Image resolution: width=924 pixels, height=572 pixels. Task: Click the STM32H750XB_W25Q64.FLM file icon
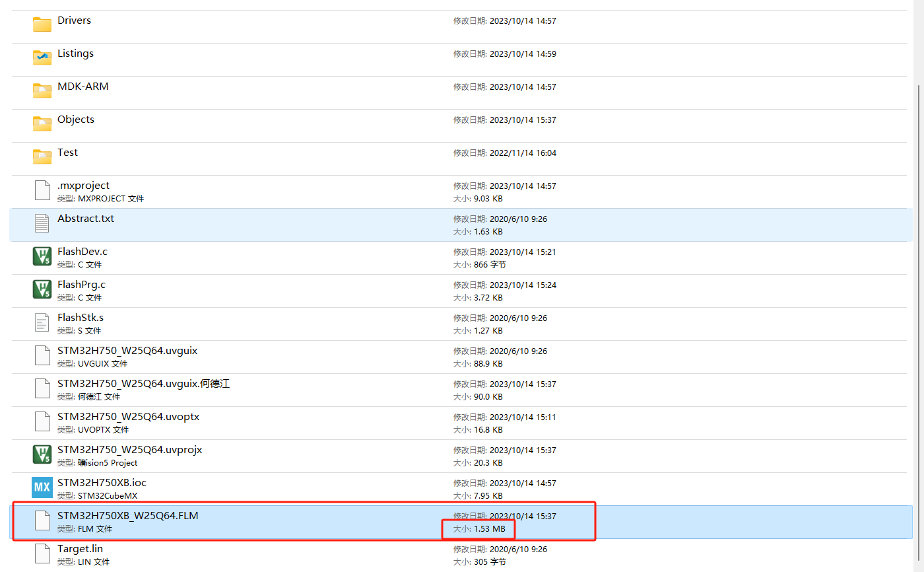42,520
